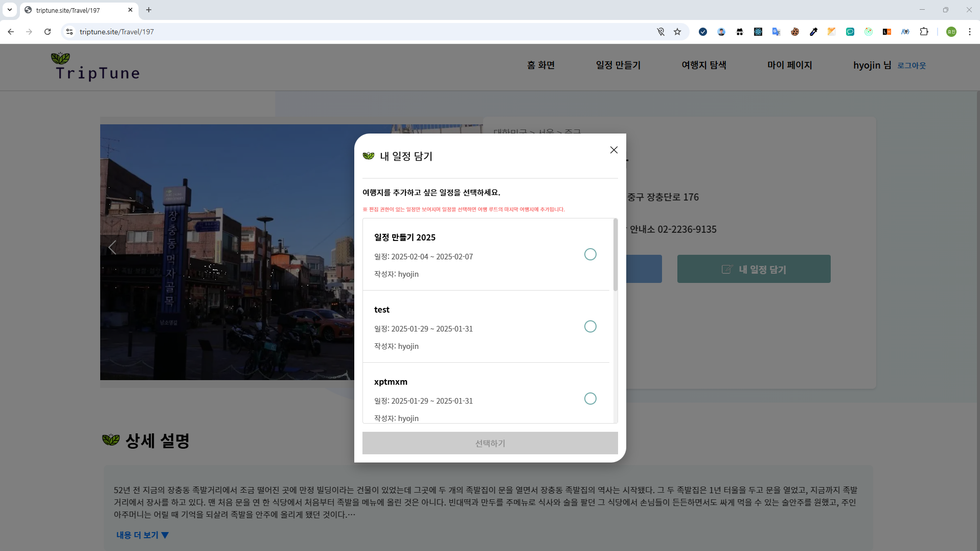Select the 일정 만들기 2025 radio button
This screenshot has height=551, width=980.
[x=590, y=254]
